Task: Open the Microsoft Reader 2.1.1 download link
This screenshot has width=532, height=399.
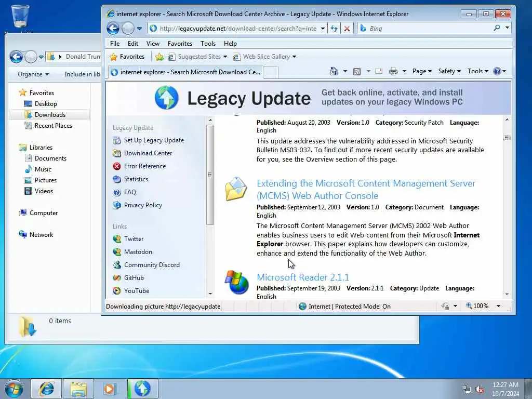Action: point(303,277)
